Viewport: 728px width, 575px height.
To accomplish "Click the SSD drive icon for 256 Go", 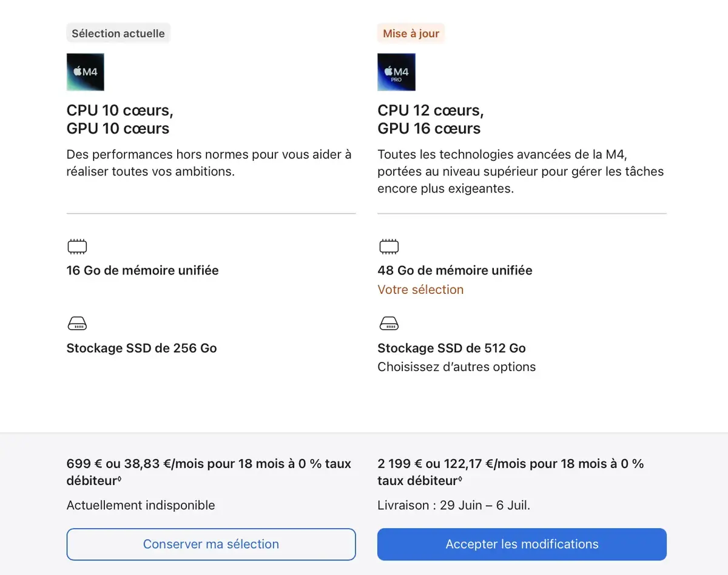I will [77, 323].
